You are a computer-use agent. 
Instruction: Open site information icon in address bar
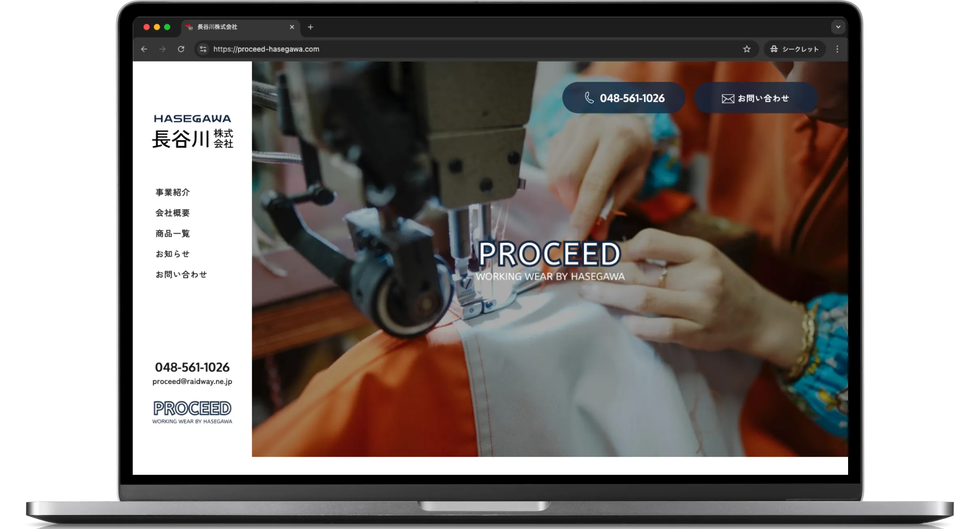[203, 49]
